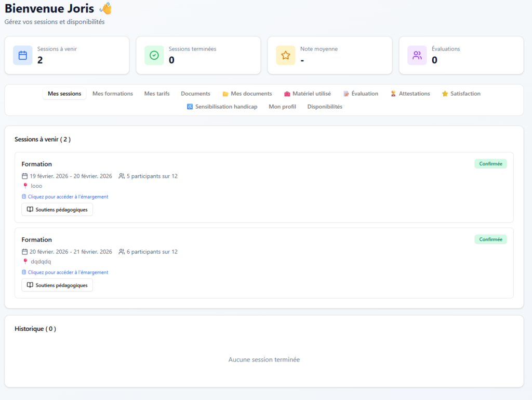Screen dimensions: 532x400
Task: Click the medal icon beside Attestations
Action: pyautogui.click(x=393, y=94)
